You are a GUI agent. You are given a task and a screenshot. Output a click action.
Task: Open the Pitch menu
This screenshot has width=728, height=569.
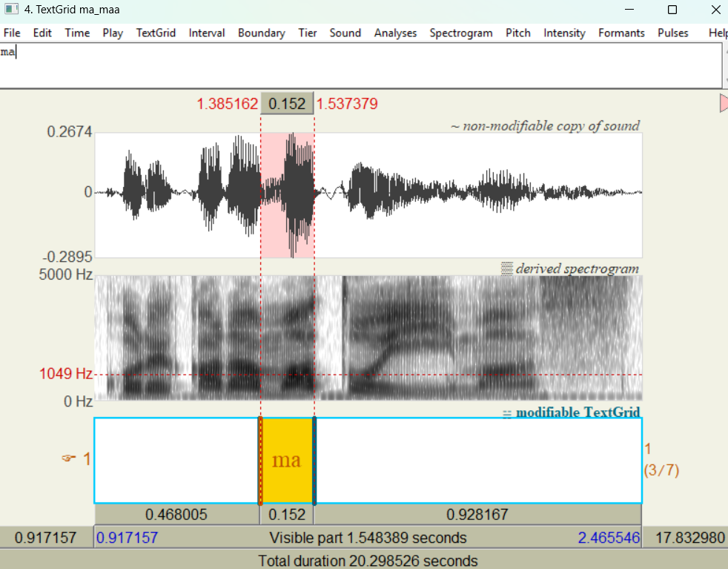point(518,33)
